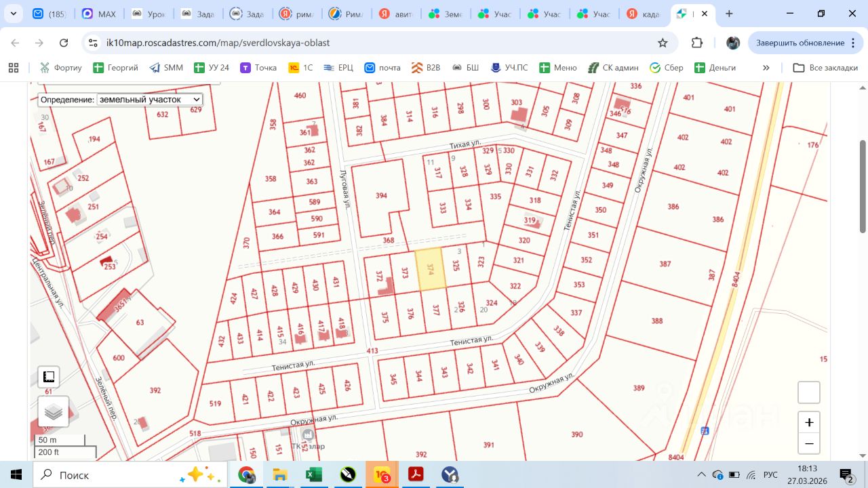Open Excel from the taskbar
This screenshot has height=488, width=868.
(314, 474)
